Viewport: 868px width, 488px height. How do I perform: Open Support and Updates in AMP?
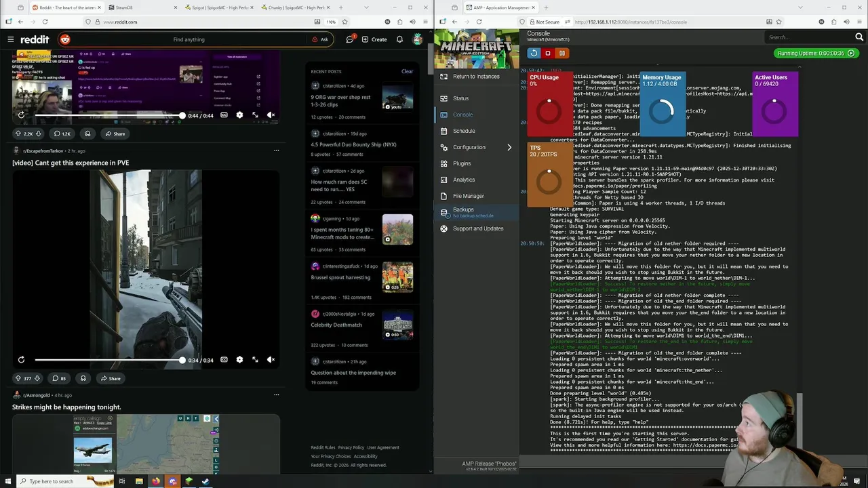476,228
